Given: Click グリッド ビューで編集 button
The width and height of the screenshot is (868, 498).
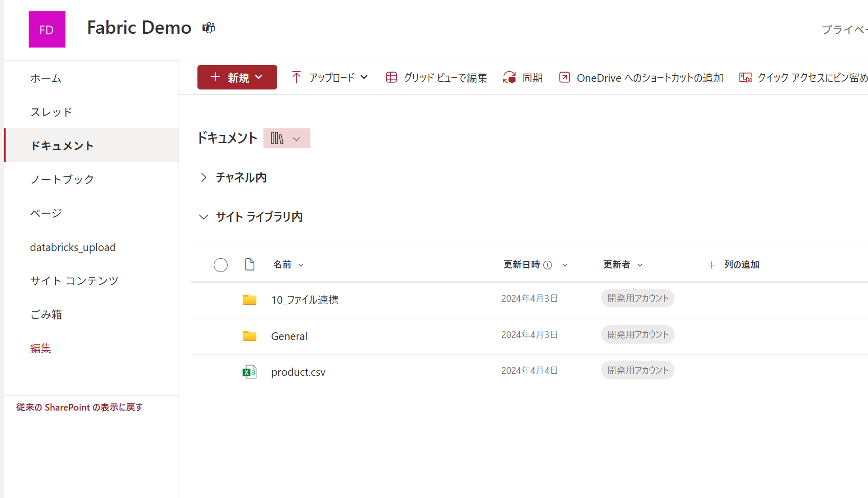Looking at the screenshot, I should (436, 77).
